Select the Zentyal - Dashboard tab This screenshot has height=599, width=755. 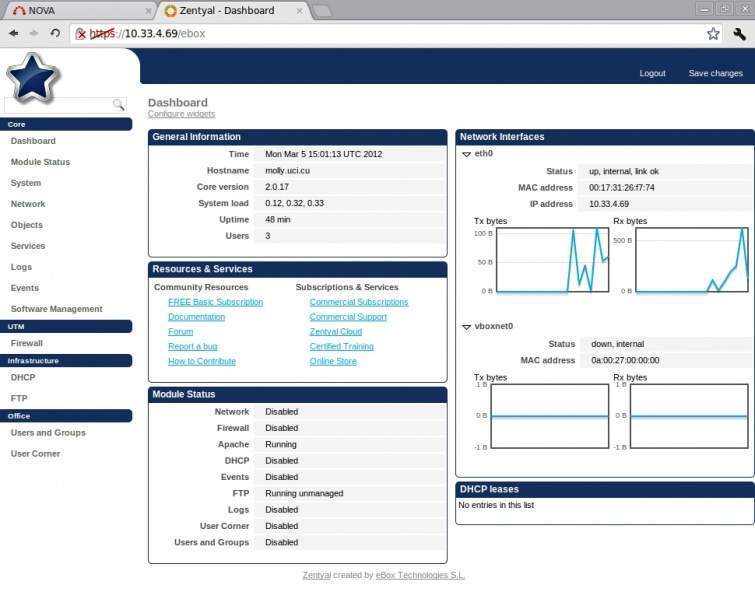[234, 11]
